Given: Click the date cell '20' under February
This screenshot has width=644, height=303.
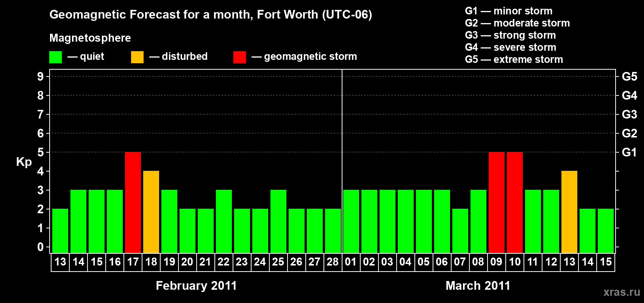Looking at the screenshot, I should coord(188,262).
